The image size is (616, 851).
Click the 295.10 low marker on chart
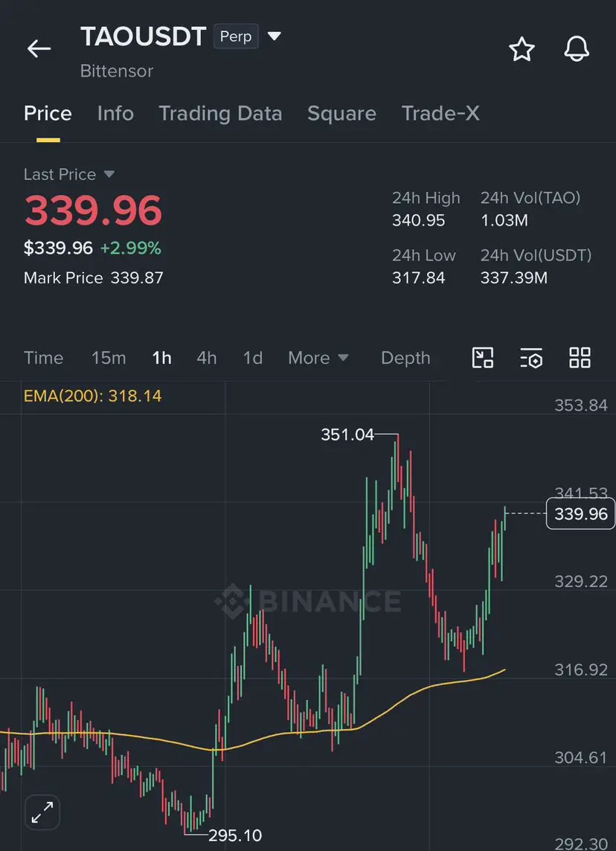point(235,835)
